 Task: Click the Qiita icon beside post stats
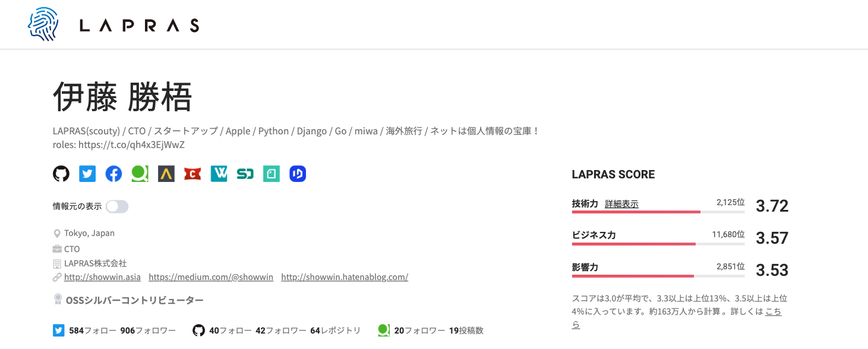click(384, 329)
